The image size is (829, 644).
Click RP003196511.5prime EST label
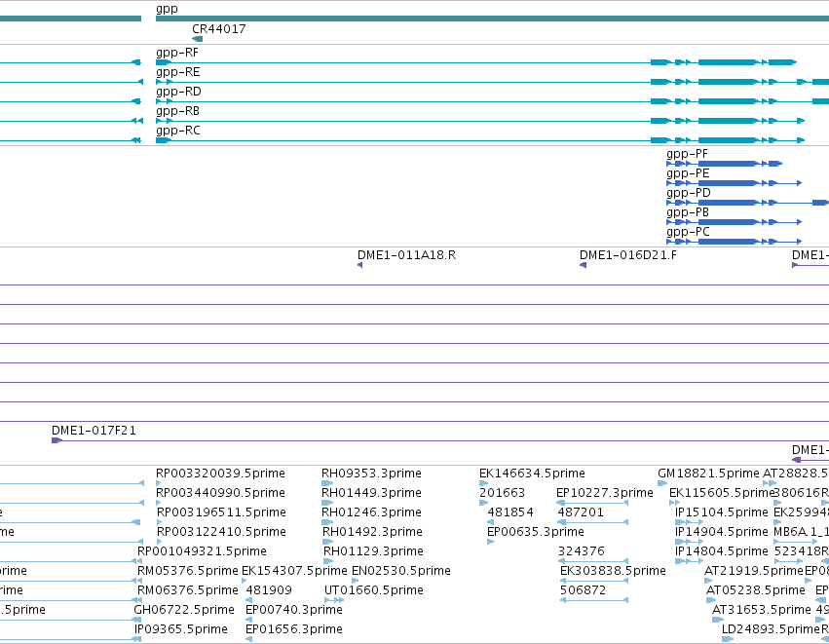coord(221,512)
